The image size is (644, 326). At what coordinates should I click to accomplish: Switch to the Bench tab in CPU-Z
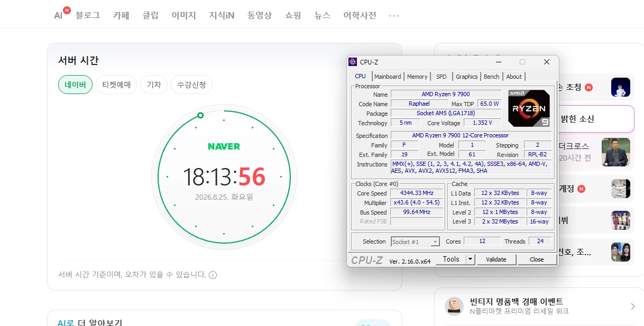tap(491, 77)
